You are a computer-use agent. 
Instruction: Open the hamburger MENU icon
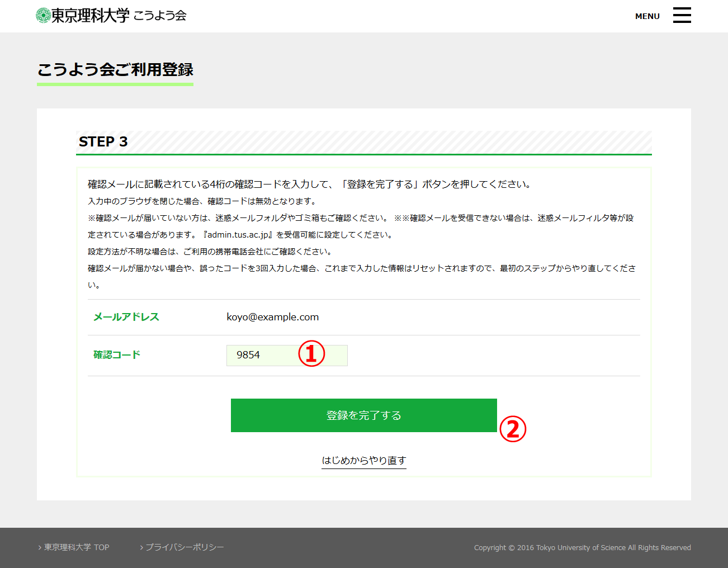tap(682, 15)
